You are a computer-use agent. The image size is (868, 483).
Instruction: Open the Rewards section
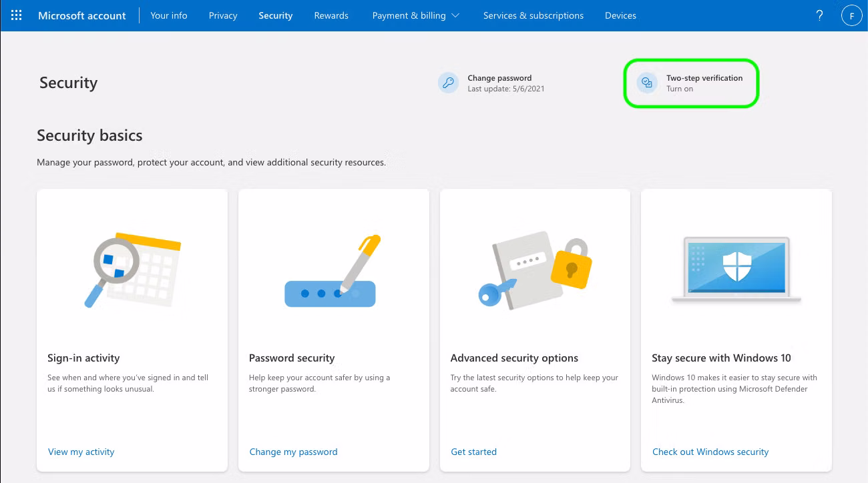click(x=331, y=15)
